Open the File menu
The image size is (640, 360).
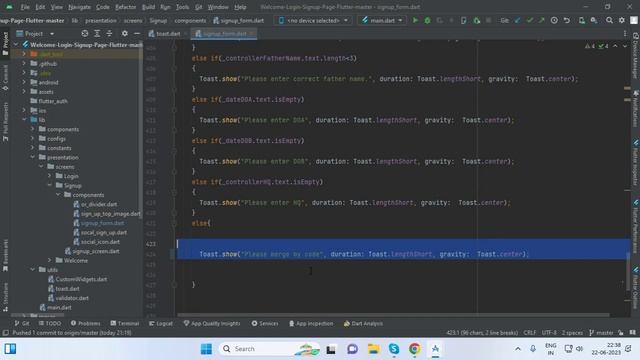pyautogui.click(x=25, y=7)
